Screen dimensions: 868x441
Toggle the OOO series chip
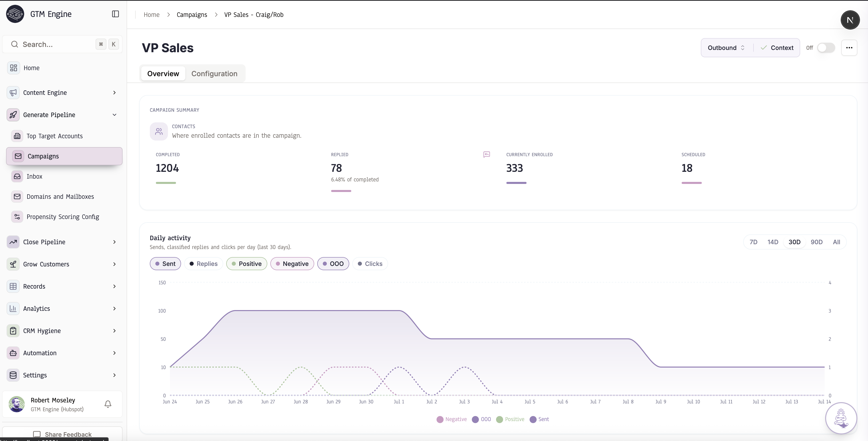click(333, 264)
